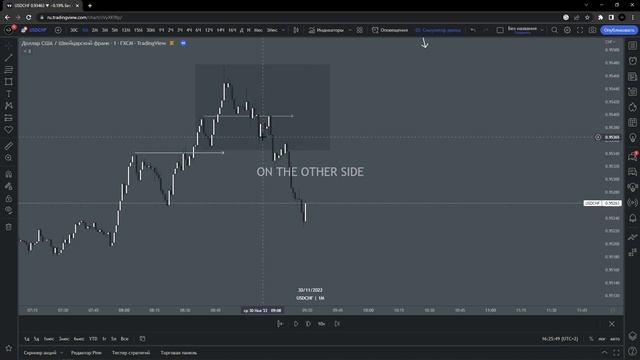Jump replay to real-time
The width and height of the screenshot is (640, 360).
coord(337,324)
